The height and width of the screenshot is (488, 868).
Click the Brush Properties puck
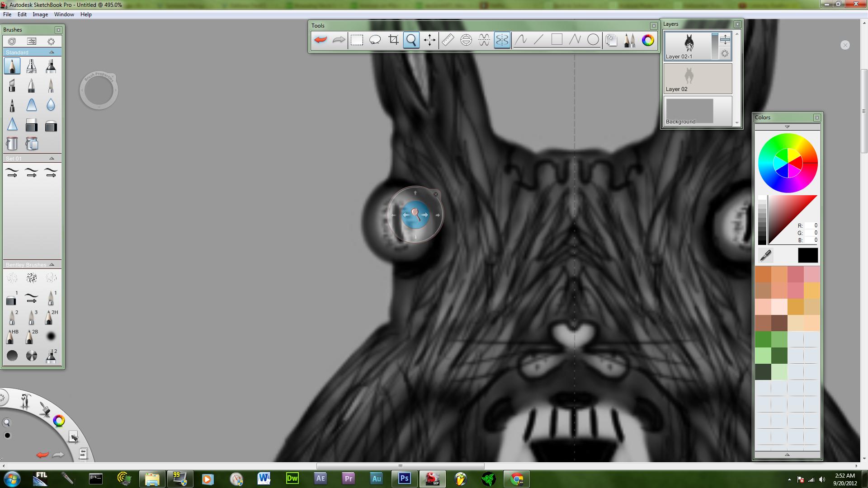[99, 91]
